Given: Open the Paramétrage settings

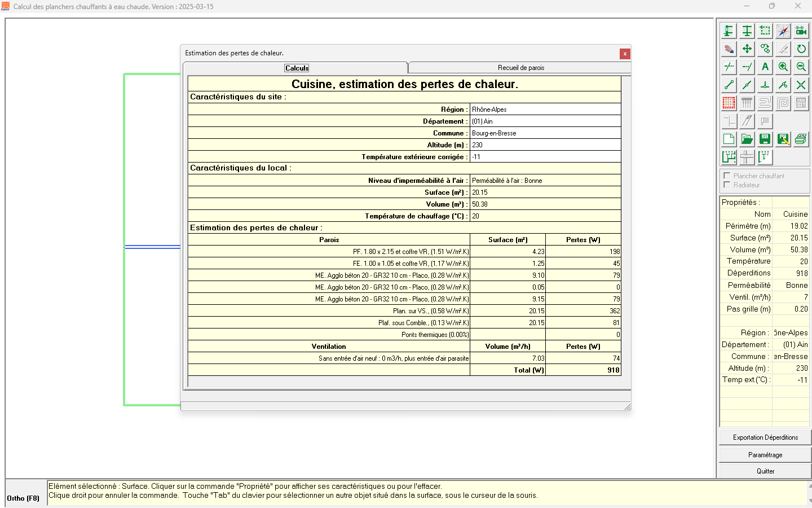Looking at the screenshot, I should click(x=764, y=454).
